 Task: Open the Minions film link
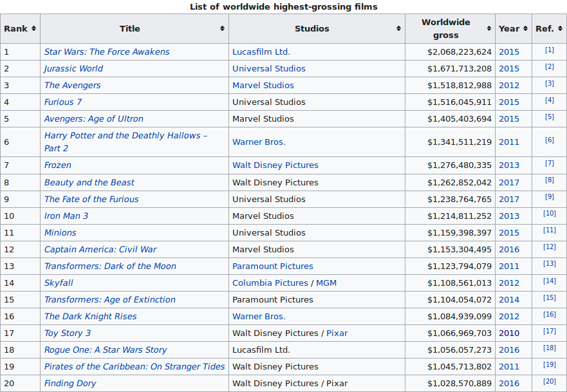(x=60, y=232)
